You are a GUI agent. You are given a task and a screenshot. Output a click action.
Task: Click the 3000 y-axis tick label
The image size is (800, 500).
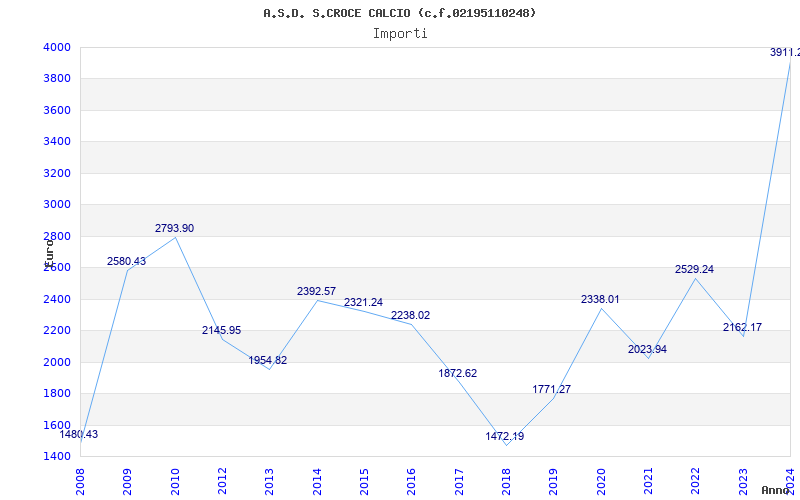[x=57, y=205]
